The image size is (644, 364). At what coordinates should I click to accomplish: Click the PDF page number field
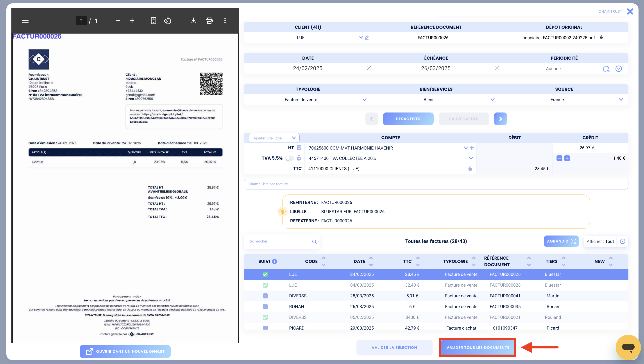(x=82, y=20)
